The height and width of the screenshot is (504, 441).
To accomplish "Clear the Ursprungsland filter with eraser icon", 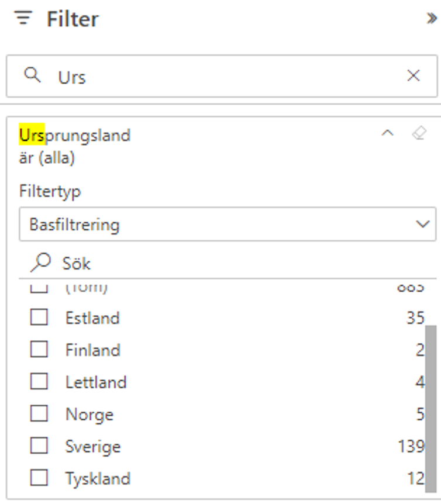I will click(x=419, y=133).
